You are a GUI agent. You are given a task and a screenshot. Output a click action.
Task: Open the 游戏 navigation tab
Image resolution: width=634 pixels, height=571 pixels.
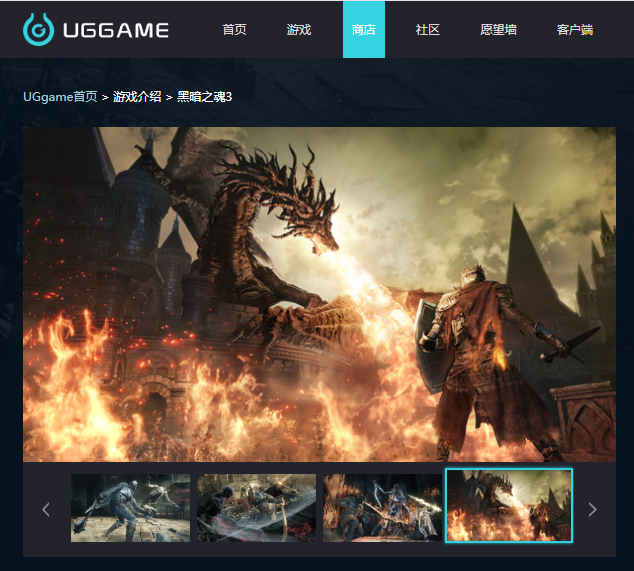coord(299,30)
